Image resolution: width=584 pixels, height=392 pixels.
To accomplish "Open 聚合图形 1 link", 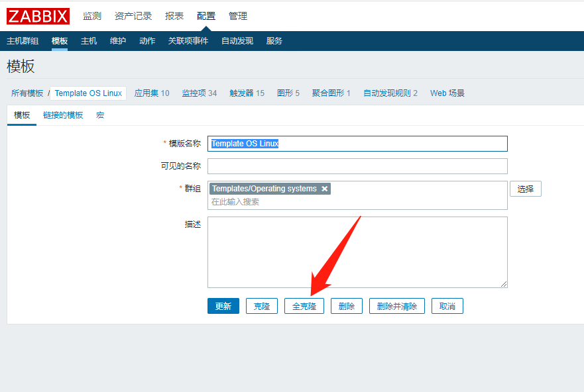I will [x=331, y=93].
